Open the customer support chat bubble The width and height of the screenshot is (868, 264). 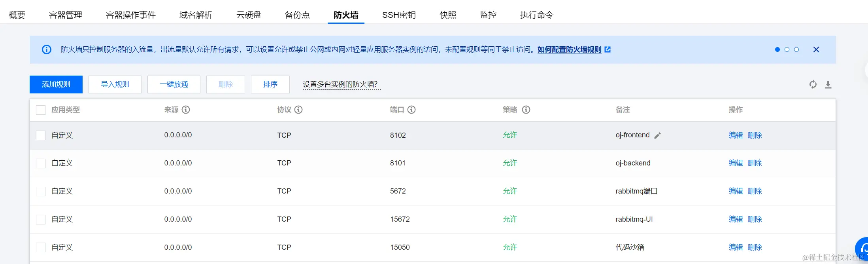tap(862, 249)
